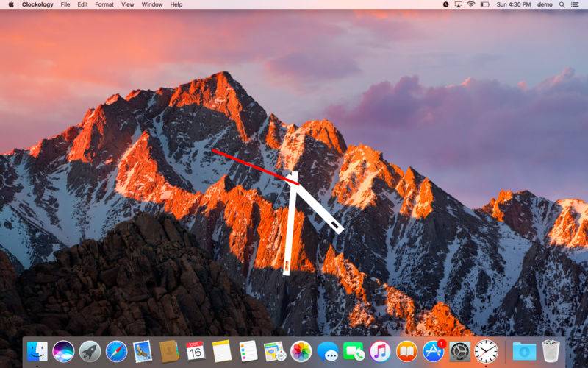Click the red second hand of the clock
This screenshot has height=368, width=588.
(x=255, y=167)
